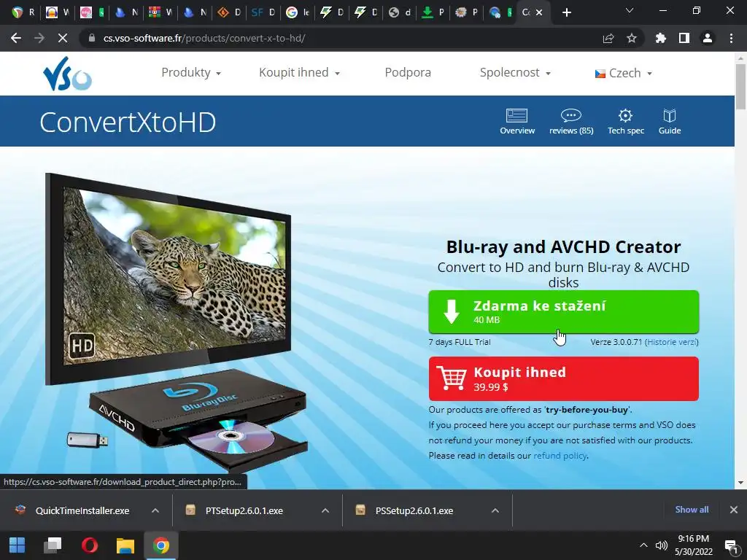
Task: Click the 'Blu-ray and AVCHD Creator' heading
Action: (564, 246)
